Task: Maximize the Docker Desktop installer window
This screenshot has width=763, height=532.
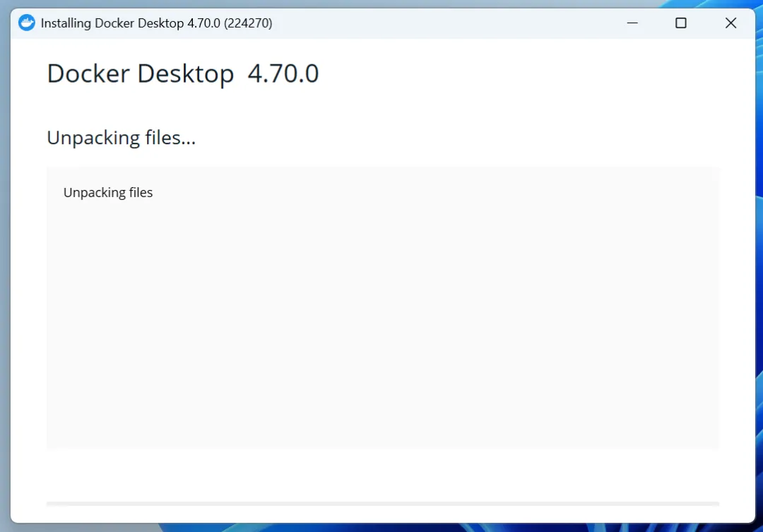Action: tap(681, 23)
